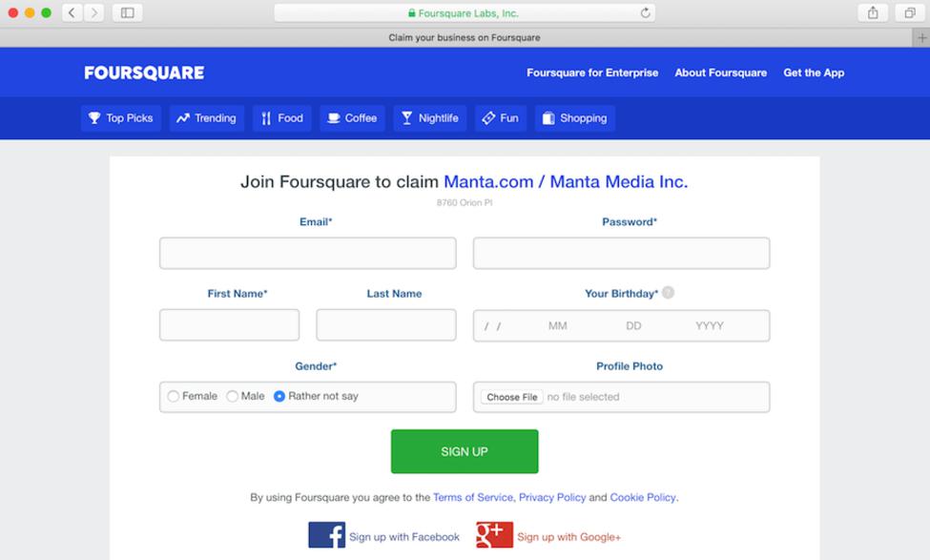Click the green SIGN UP button

465,451
